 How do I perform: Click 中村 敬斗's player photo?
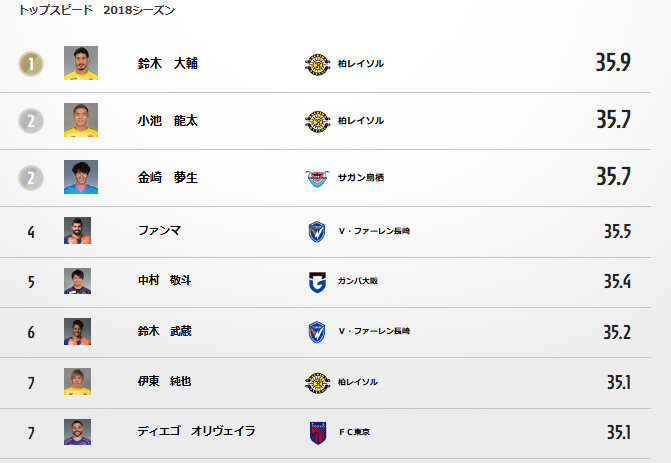[78, 281]
